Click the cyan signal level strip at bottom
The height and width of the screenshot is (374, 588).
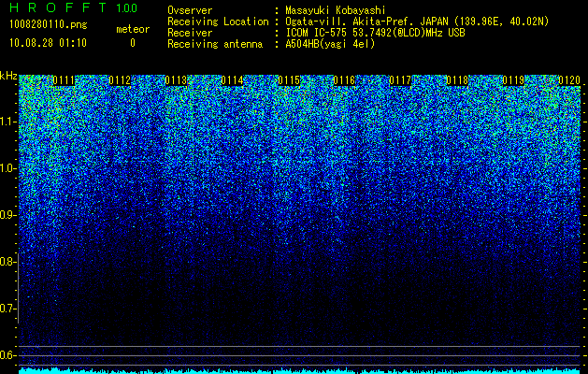click(x=300, y=371)
